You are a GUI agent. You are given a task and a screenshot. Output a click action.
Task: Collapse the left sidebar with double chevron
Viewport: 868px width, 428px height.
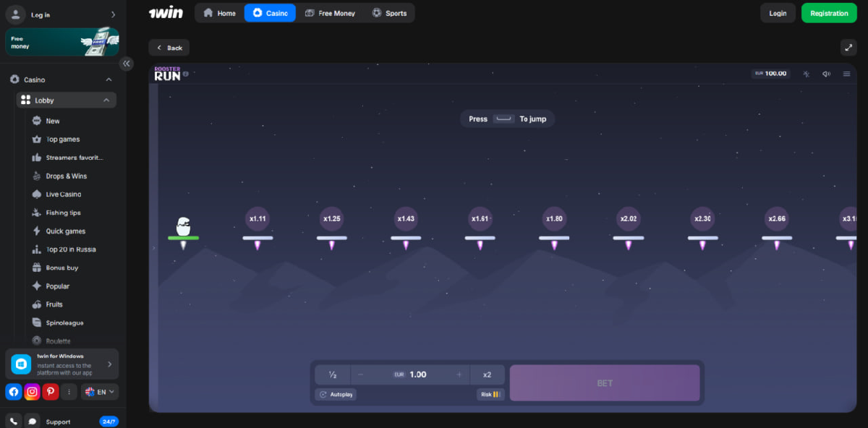(127, 64)
